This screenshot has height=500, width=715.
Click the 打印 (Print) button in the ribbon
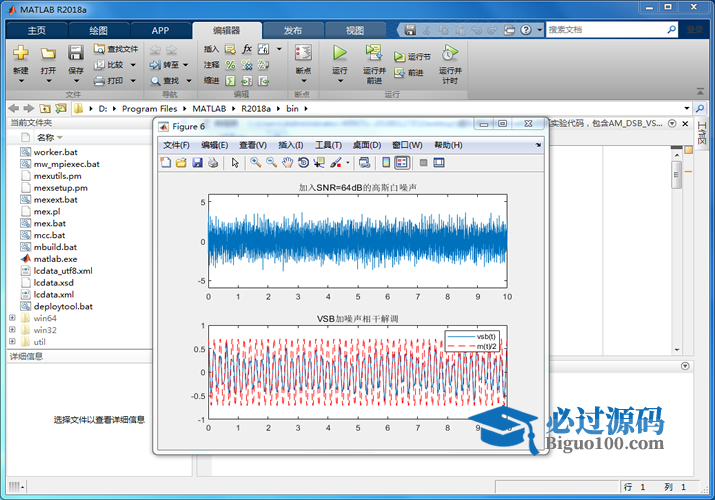[x=109, y=81]
